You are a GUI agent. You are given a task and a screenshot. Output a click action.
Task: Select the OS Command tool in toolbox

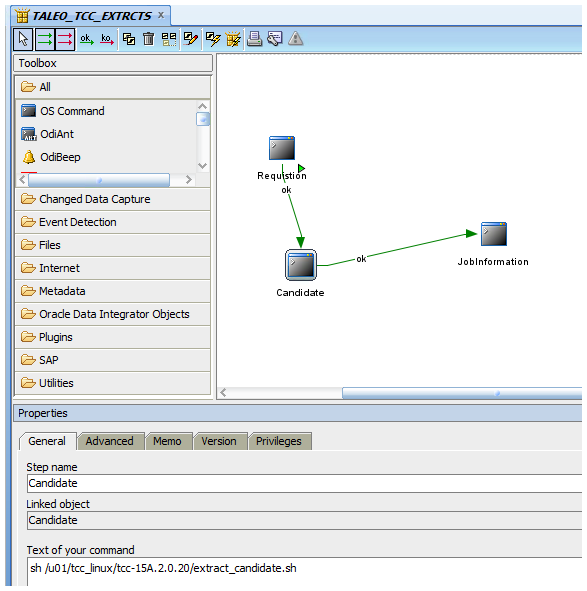tap(63, 111)
